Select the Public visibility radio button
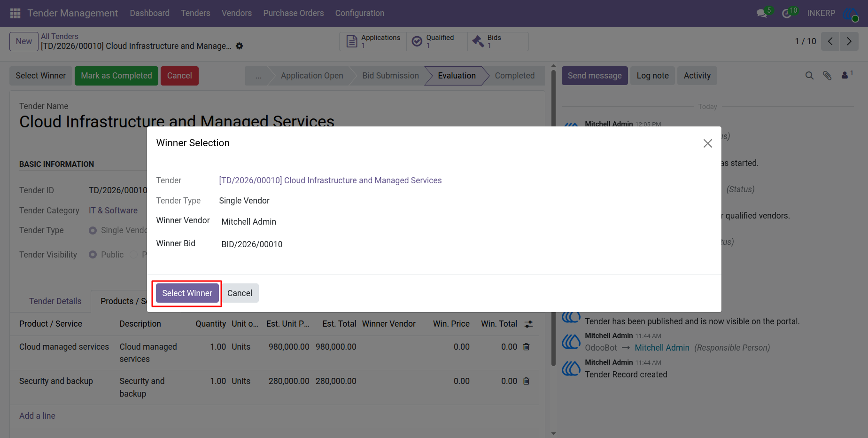This screenshot has height=438, width=868. coord(93,255)
